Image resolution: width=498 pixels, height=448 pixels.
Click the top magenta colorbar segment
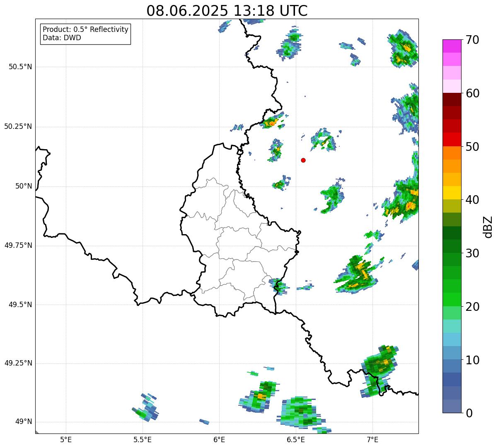pyautogui.click(x=452, y=46)
